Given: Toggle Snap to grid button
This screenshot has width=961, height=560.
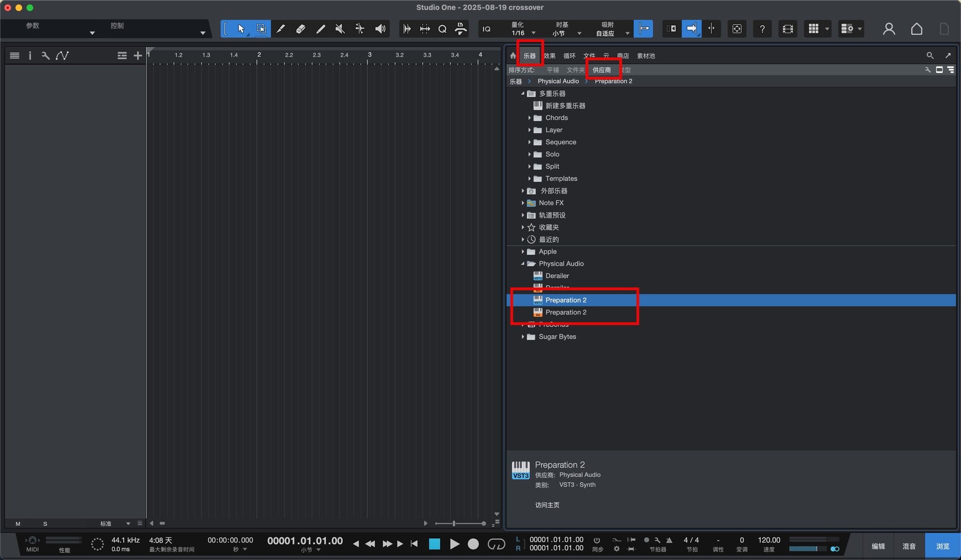Looking at the screenshot, I should click(643, 29).
